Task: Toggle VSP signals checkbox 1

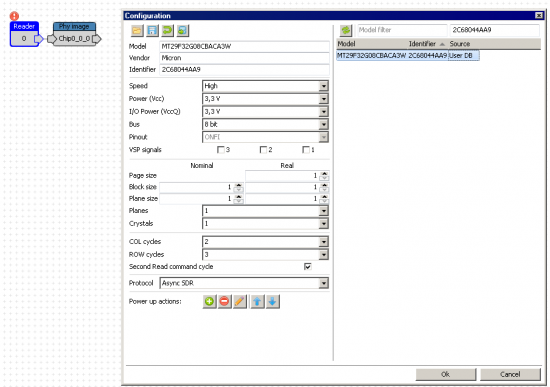Action: 306,150
